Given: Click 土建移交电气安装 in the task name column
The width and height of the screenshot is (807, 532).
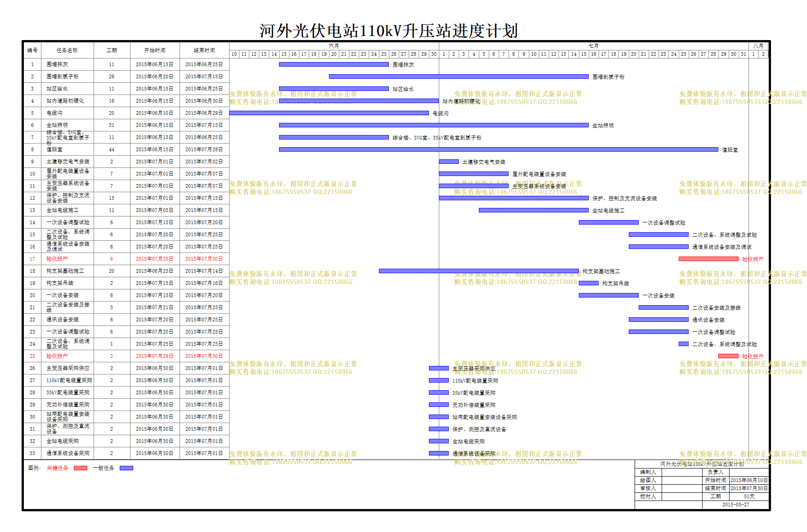Looking at the screenshot, I should click(68, 162).
